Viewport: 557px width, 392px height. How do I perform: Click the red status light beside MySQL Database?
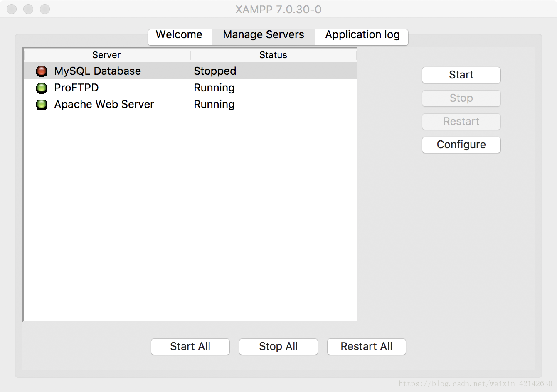point(41,71)
